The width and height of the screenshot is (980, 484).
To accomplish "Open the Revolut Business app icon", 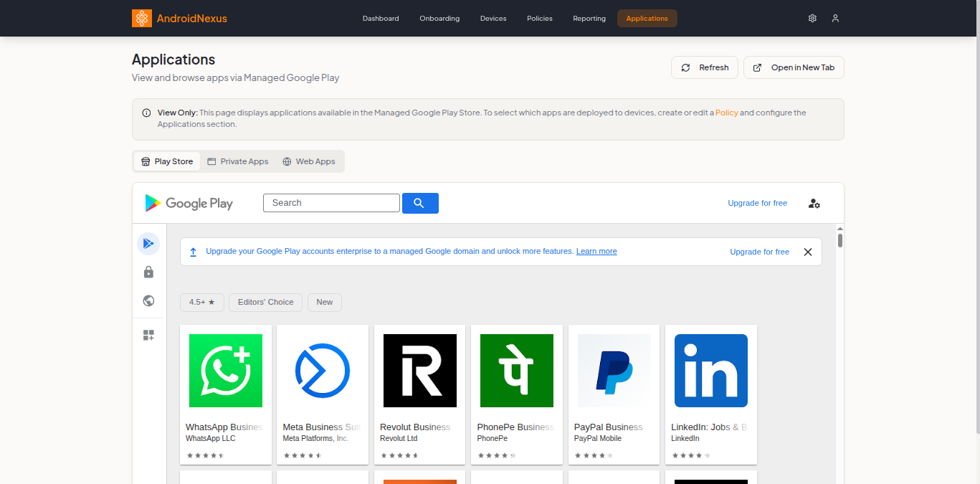I will [x=420, y=371].
